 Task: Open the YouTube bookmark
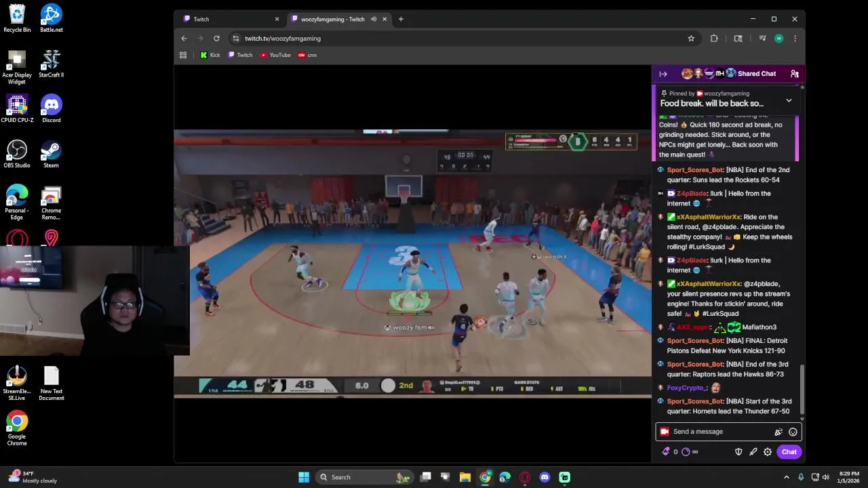(275, 55)
